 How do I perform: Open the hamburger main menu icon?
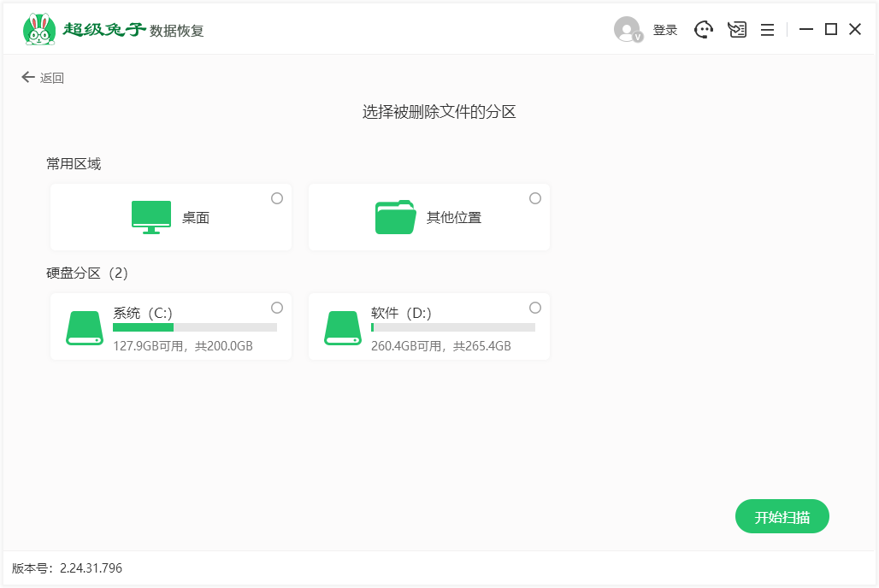767,28
